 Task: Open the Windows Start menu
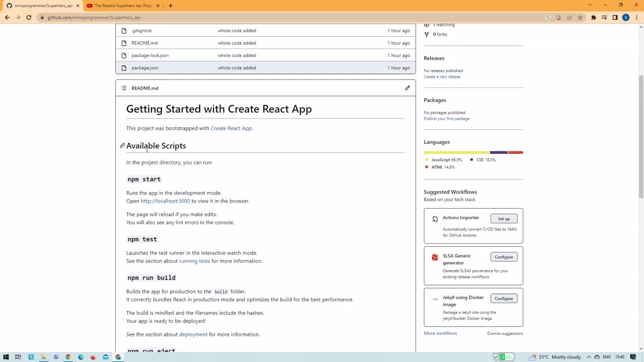[x=6, y=357]
